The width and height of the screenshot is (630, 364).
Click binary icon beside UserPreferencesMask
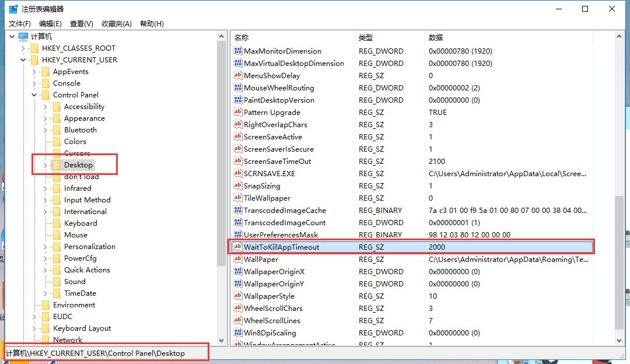tap(238, 235)
